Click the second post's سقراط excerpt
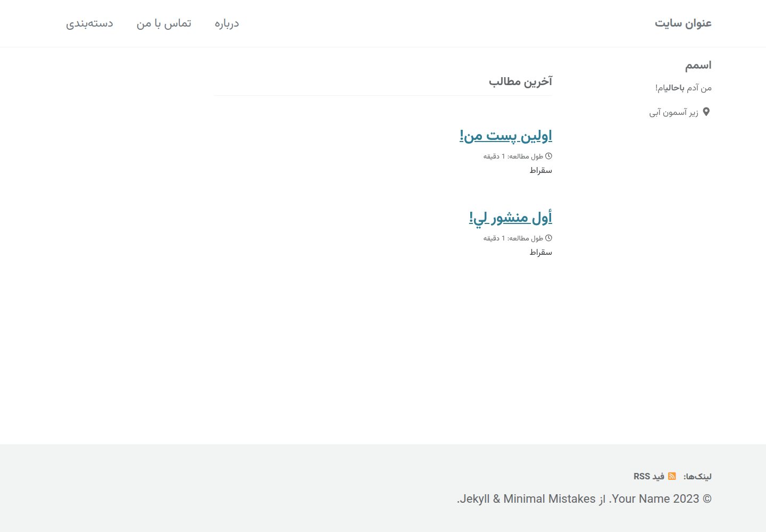This screenshot has width=766, height=532. coord(541,252)
